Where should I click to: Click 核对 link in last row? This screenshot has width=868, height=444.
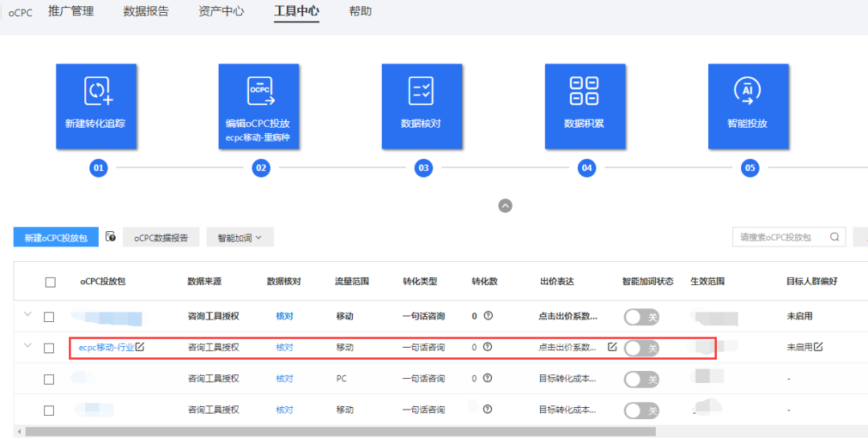coord(285,410)
